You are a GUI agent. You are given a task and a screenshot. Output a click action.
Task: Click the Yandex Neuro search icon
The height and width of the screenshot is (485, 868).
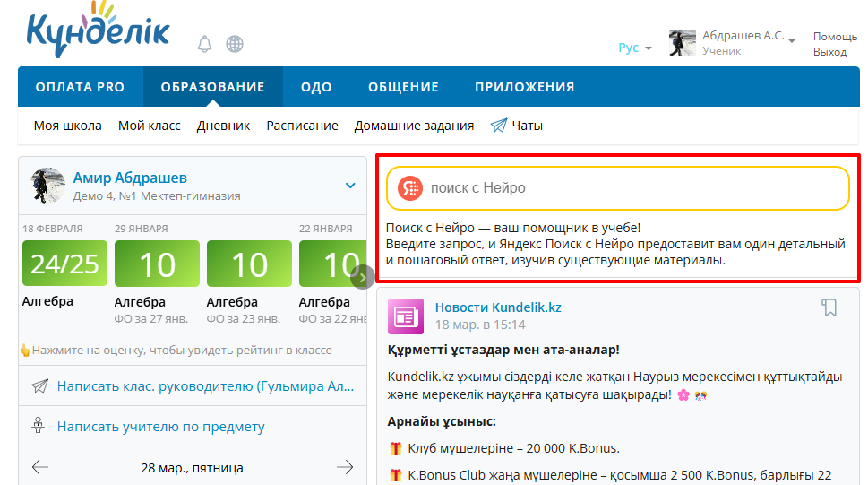click(410, 188)
